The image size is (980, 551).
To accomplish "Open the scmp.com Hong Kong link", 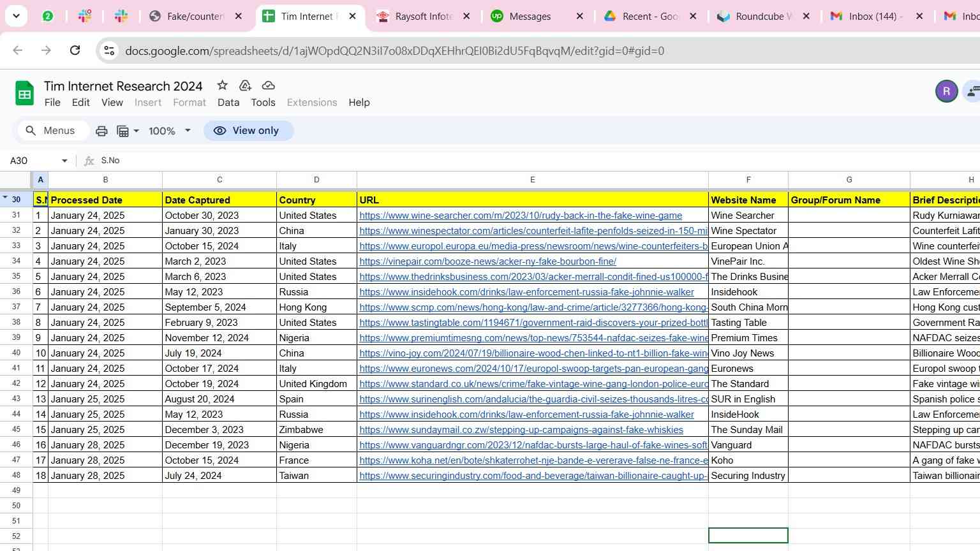I will 533,307.
